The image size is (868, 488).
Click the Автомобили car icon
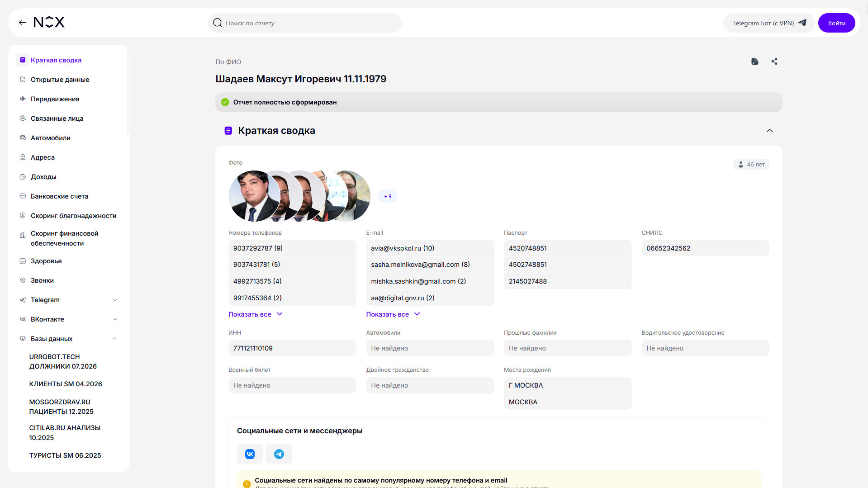23,137
